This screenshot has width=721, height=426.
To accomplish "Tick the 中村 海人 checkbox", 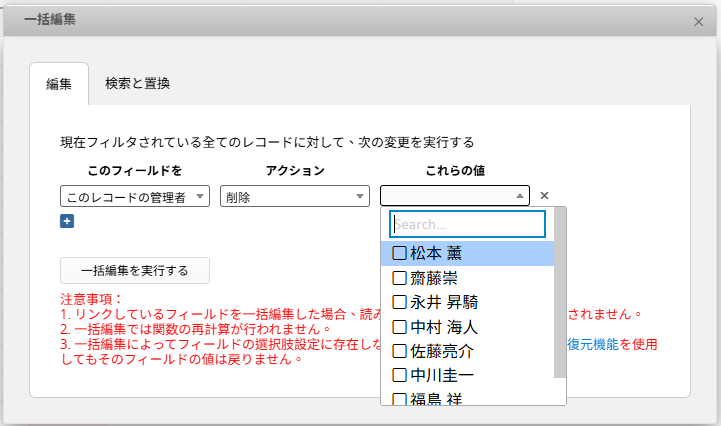I will click(399, 327).
